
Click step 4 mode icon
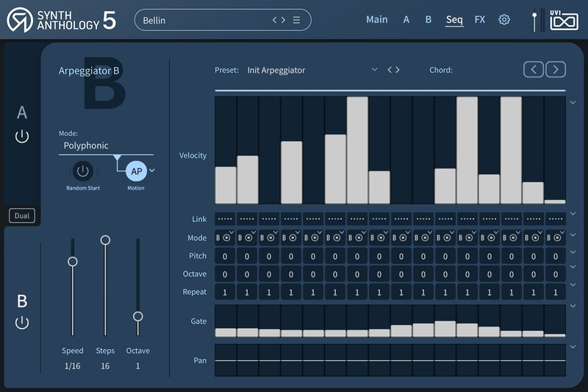(291, 238)
